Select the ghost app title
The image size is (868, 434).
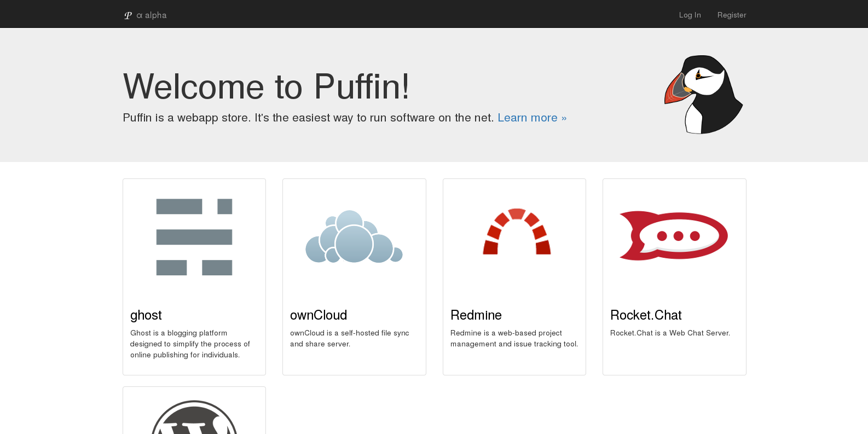coord(146,315)
